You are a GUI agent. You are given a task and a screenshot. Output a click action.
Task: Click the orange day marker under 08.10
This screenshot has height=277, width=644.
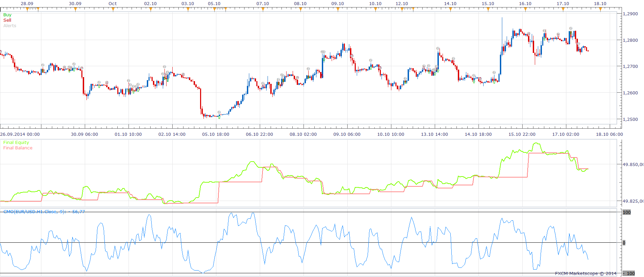(x=300, y=10)
